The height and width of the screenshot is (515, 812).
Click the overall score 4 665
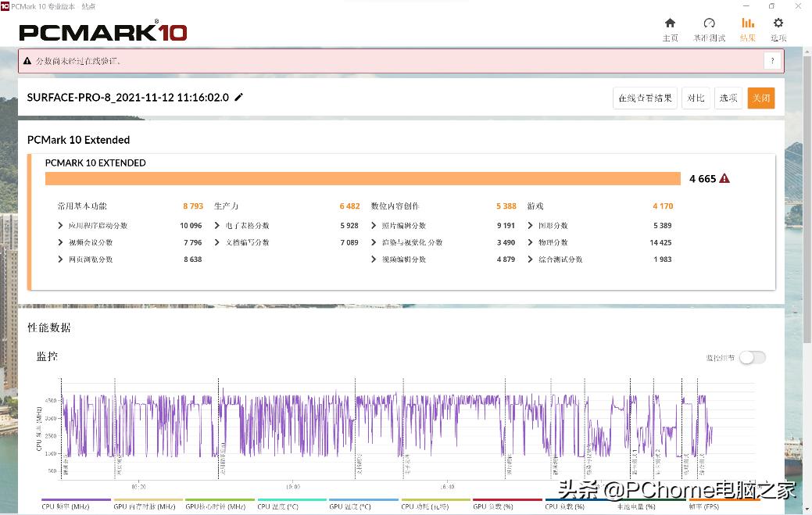[x=703, y=178]
